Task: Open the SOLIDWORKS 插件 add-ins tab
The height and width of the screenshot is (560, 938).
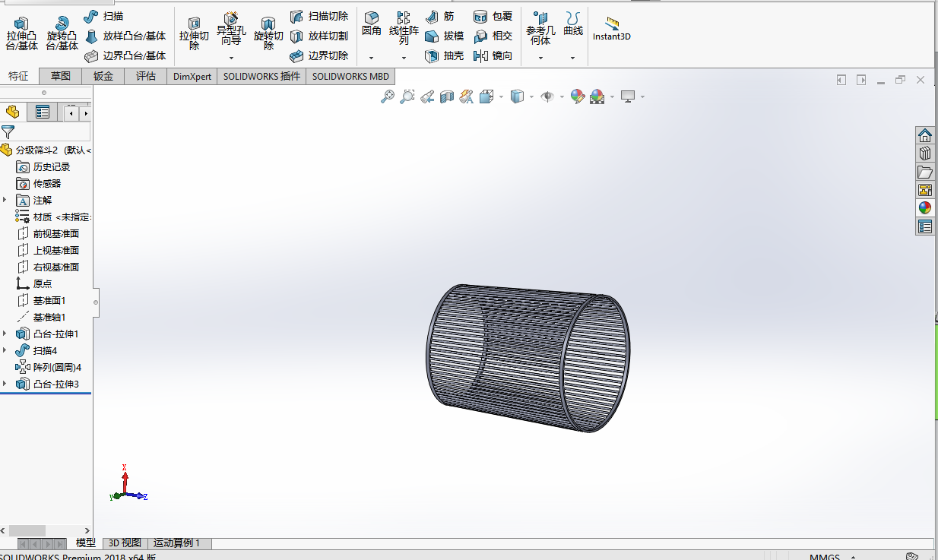Action: click(x=261, y=76)
